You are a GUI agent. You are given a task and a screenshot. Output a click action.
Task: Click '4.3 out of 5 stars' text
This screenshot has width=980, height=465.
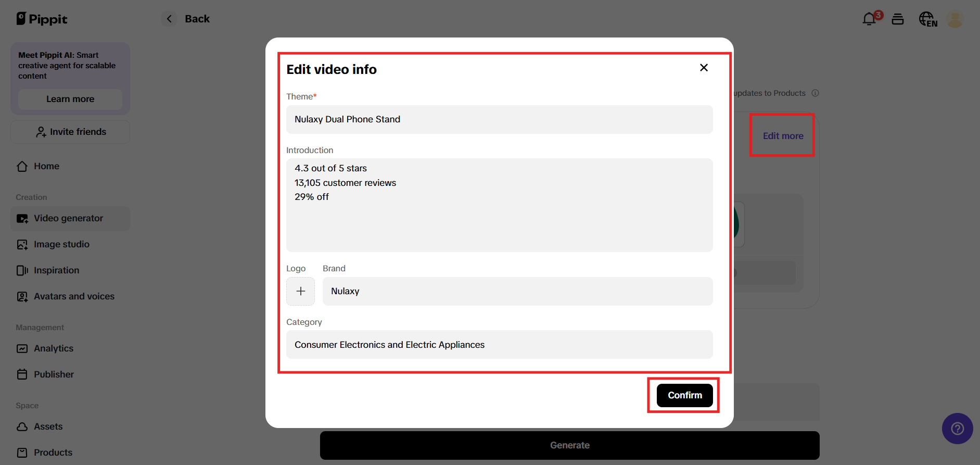[x=331, y=168]
